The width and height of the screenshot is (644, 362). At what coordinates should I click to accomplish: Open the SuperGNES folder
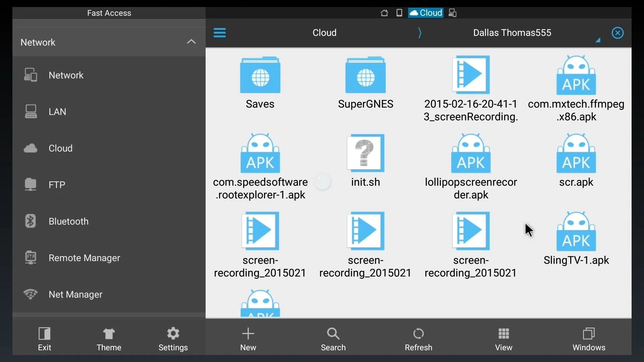(366, 82)
